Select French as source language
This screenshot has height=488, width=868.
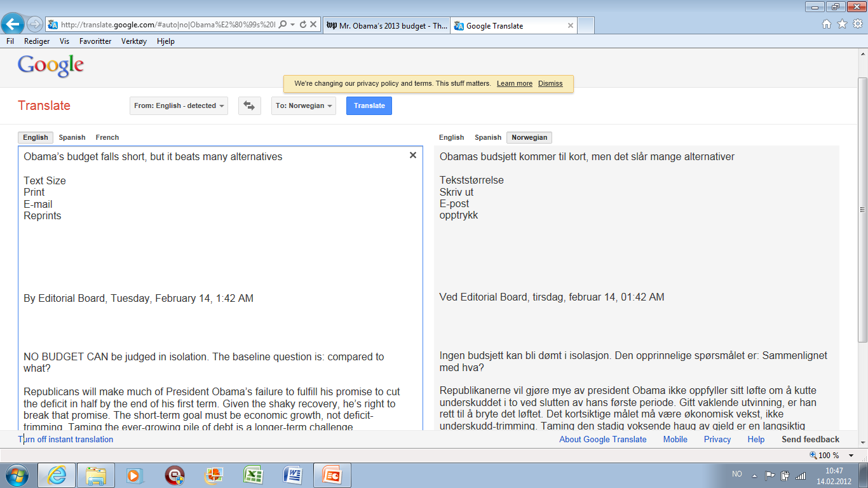tap(107, 137)
